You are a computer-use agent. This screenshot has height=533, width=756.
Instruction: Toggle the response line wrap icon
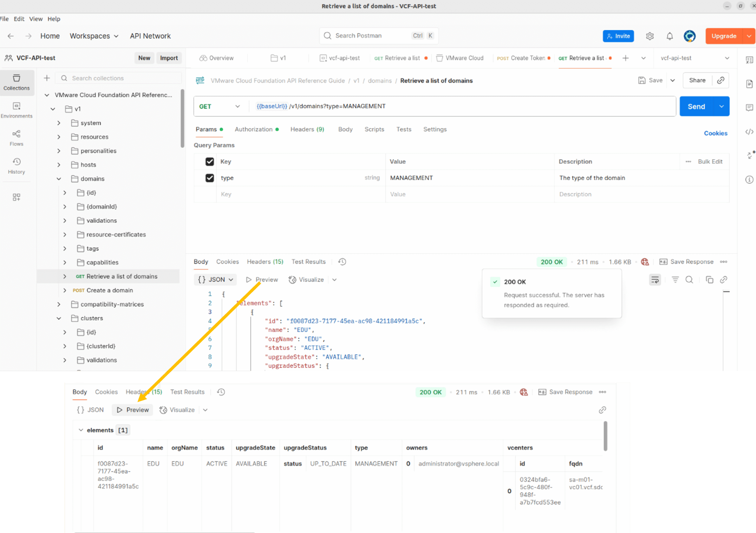pyautogui.click(x=655, y=280)
